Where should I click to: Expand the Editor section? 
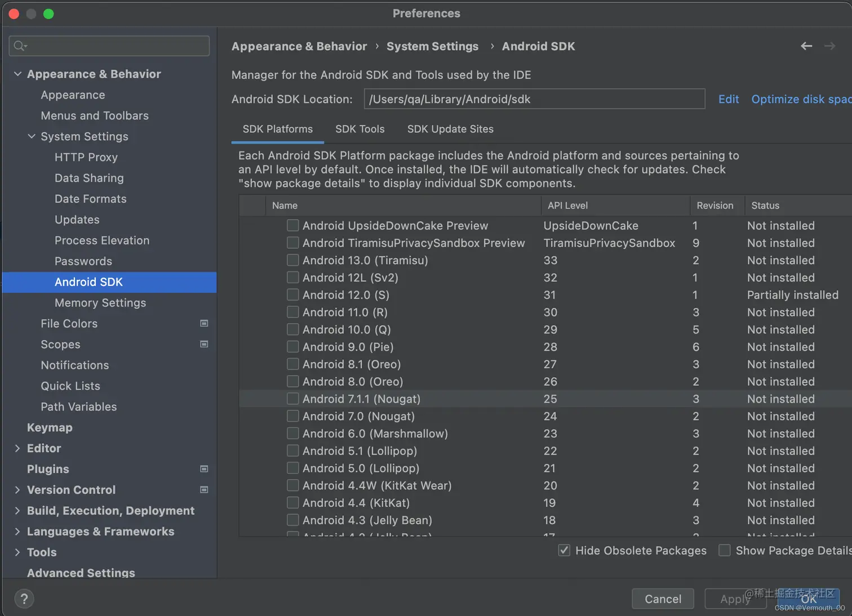pyautogui.click(x=17, y=448)
